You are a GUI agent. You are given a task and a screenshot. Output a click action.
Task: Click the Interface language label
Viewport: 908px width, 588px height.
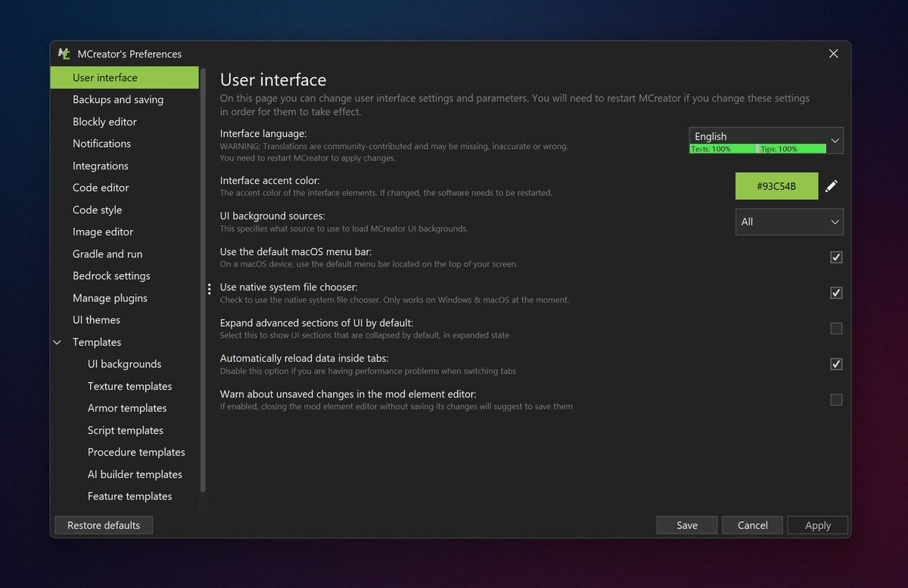[x=263, y=134]
